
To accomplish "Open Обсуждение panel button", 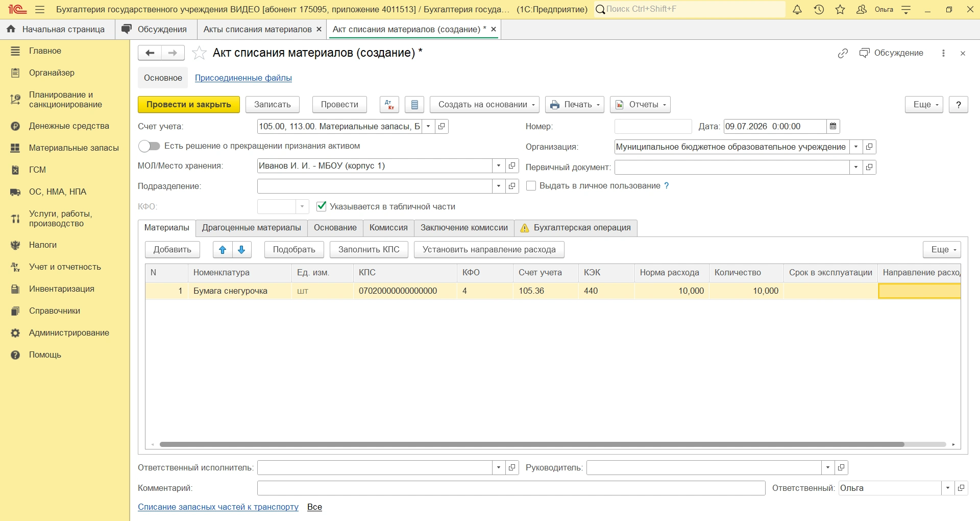I will pos(892,53).
